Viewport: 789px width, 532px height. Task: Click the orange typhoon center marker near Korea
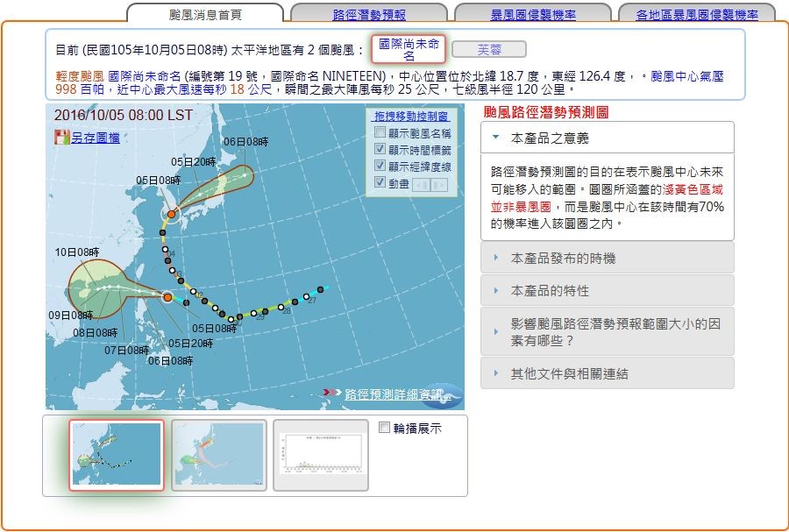172,214
